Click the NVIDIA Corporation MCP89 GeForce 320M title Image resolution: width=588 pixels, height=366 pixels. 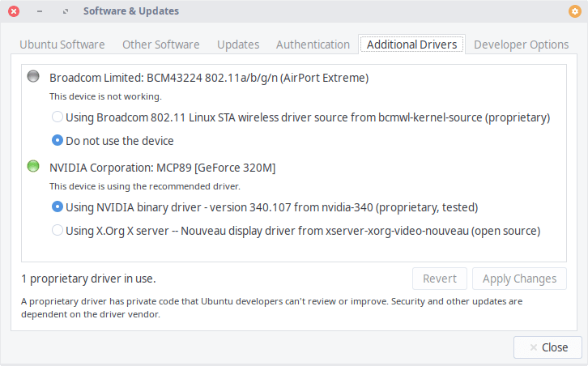point(162,168)
